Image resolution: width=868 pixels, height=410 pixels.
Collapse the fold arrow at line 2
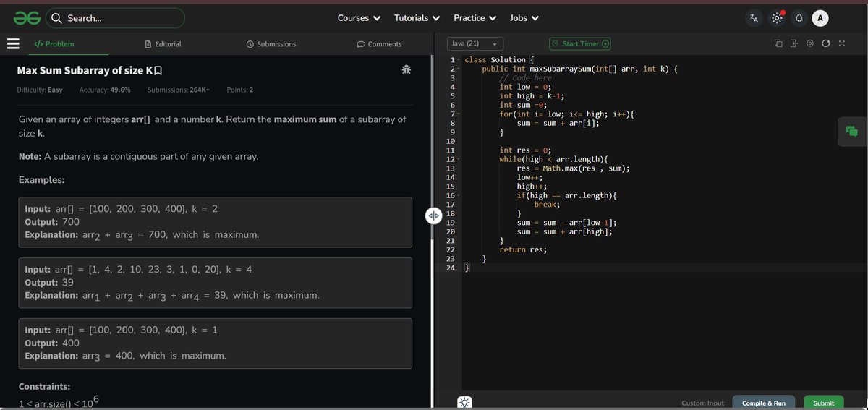point(459,69)
